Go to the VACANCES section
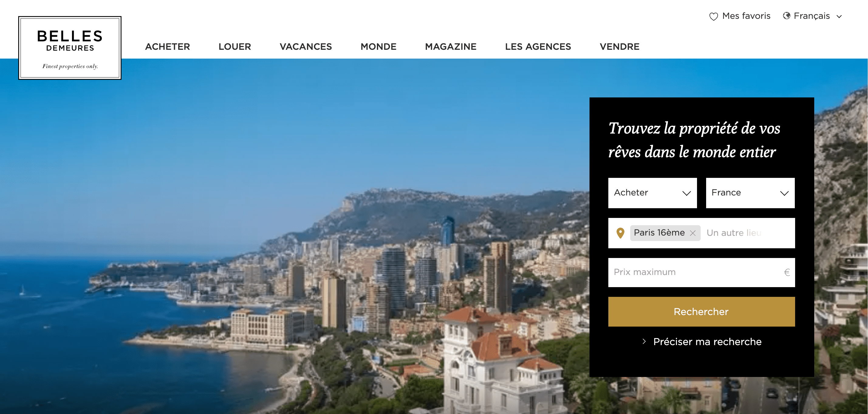Screen dimensions: 868x414 point(306,46)
